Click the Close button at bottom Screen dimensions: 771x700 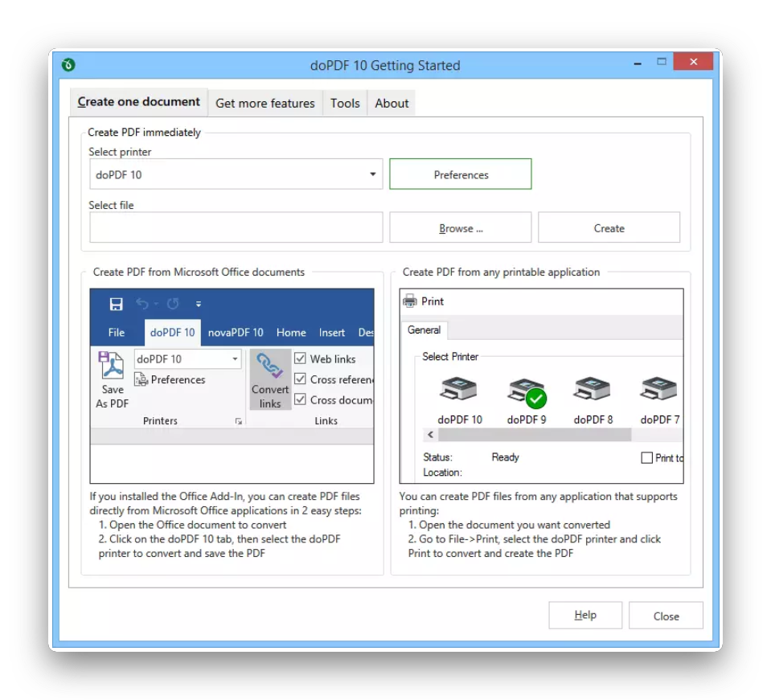tap(666, 616)
